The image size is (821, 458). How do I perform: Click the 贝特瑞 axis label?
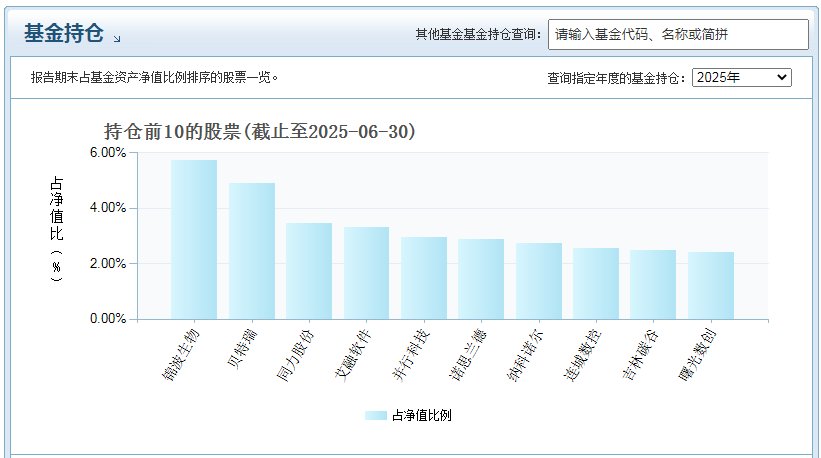coord(242,349)
